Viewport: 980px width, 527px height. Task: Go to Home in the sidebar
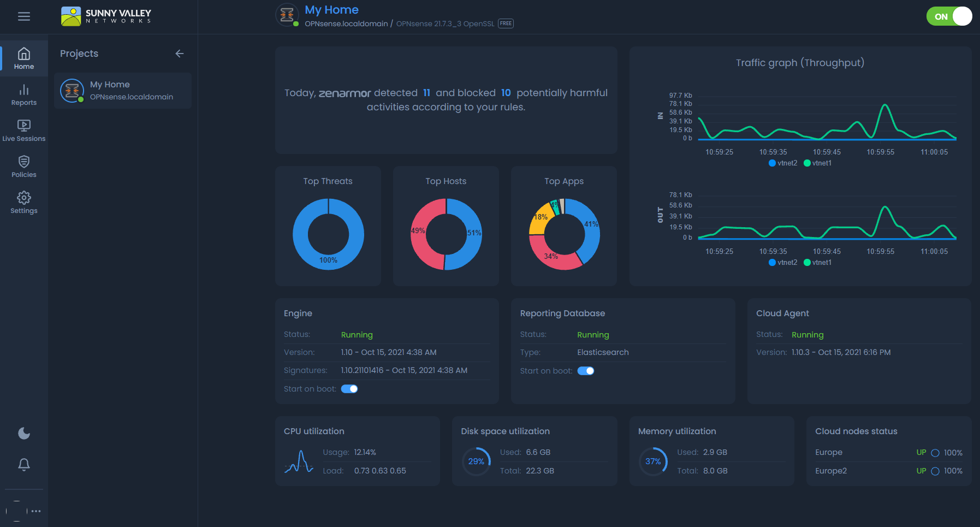click(x=24, y=58)
